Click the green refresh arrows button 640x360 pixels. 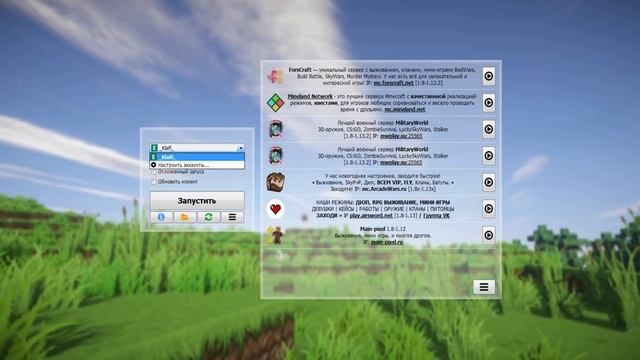click(x=209, y=217)
